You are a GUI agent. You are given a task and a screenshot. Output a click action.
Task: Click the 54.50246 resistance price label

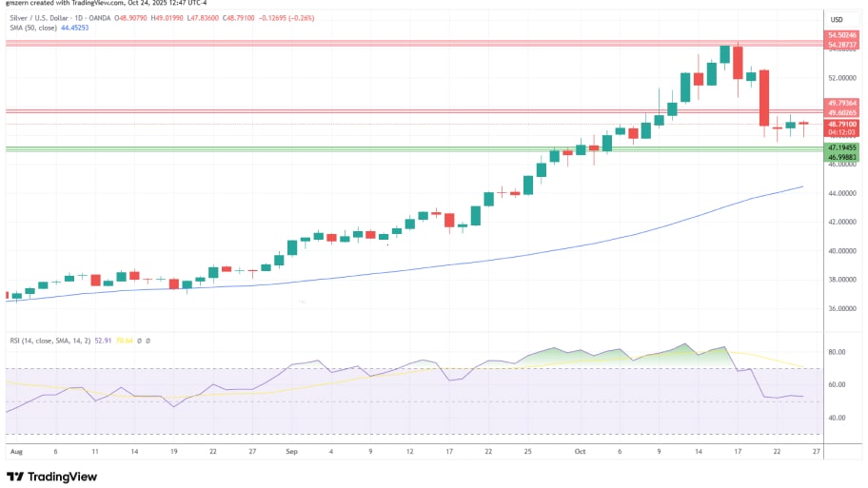pyautogui.click(x=843, y=35)
